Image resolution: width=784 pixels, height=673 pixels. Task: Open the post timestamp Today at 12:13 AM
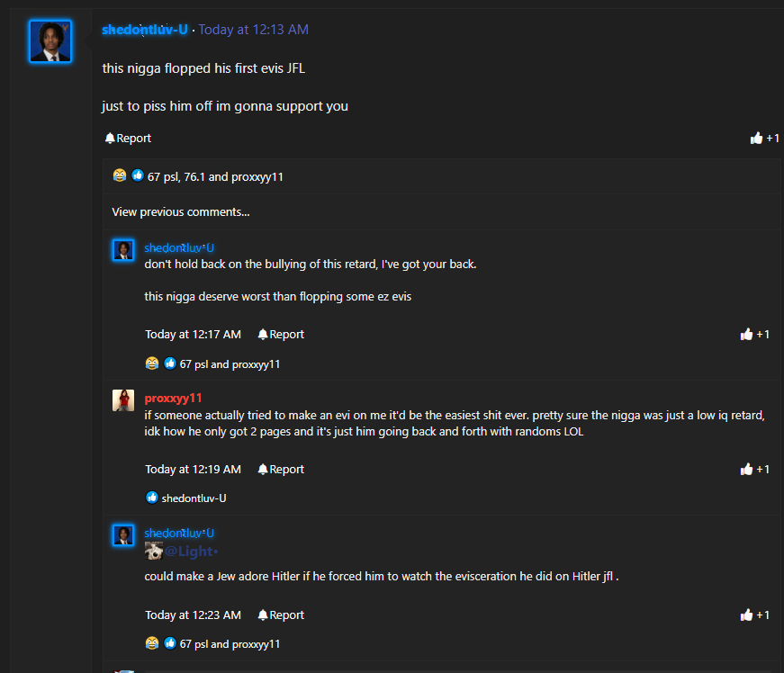tap(254, 30)
